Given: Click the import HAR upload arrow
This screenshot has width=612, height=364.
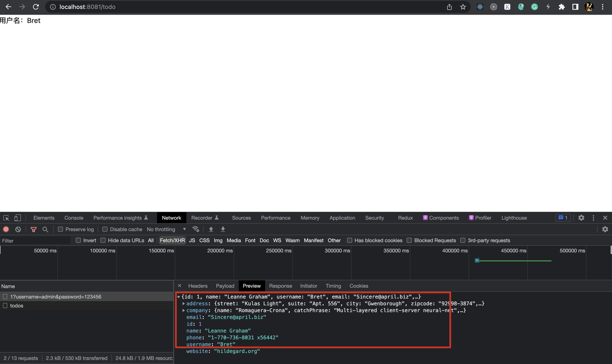Looking at the screenshot, I should [211, 229].
